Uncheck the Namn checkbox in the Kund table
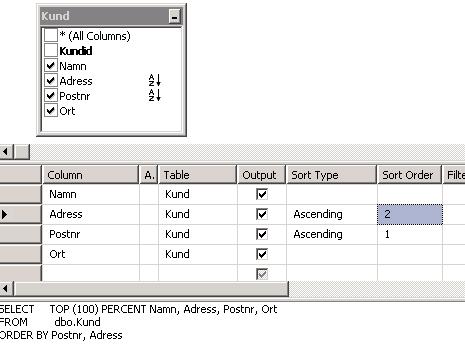 coord(51,65)
